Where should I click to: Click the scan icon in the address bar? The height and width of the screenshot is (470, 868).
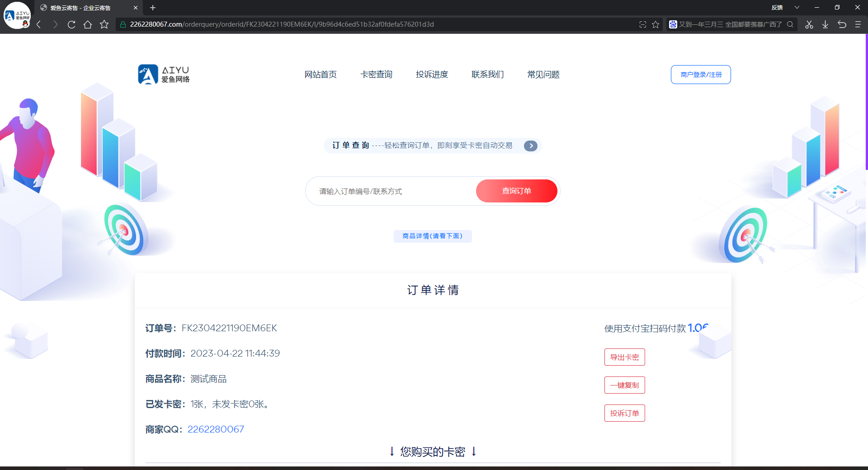coord(643,24)
